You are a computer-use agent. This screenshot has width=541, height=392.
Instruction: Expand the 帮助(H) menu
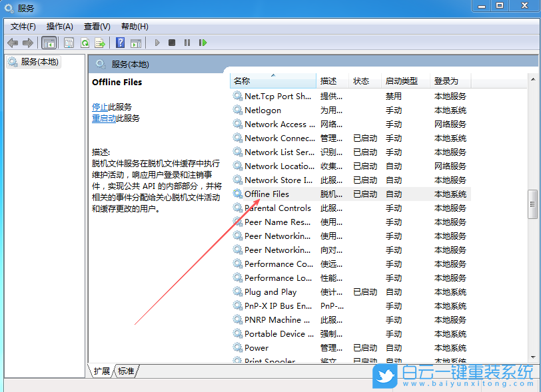133,27
